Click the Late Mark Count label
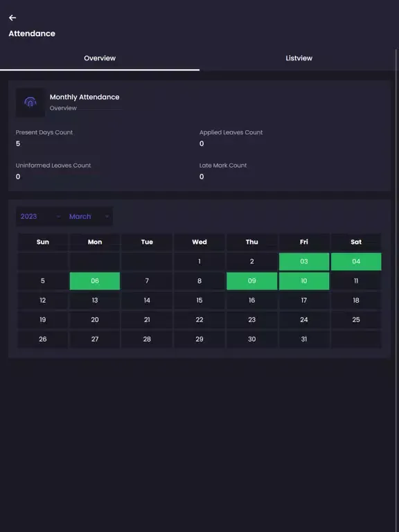Viewport: 399px width, 532px height. pyautogui.click(x=223, y=166)
